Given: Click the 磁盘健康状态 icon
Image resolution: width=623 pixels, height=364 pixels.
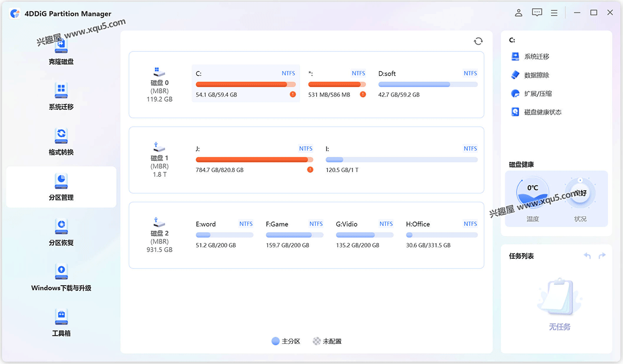Looking at the screenshot, I should [515, 112].
